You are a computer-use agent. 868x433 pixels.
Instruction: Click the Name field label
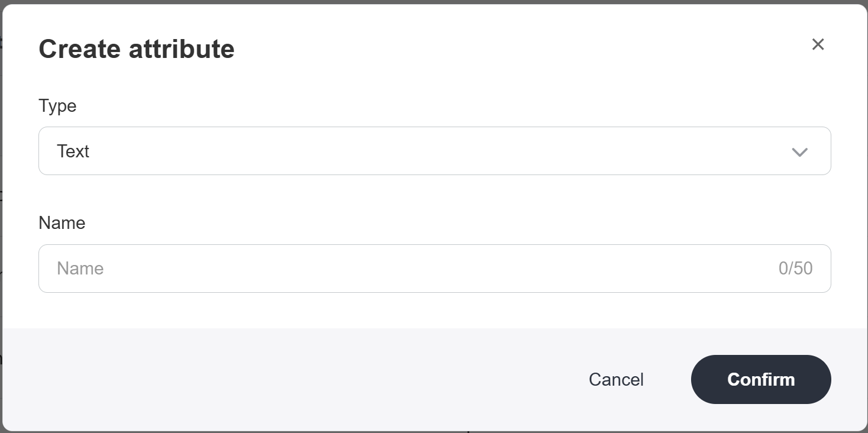click(x=62, y=223)
